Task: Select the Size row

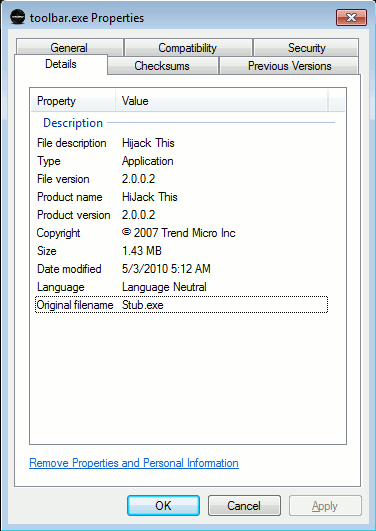Action: click(x=182, y=251)
